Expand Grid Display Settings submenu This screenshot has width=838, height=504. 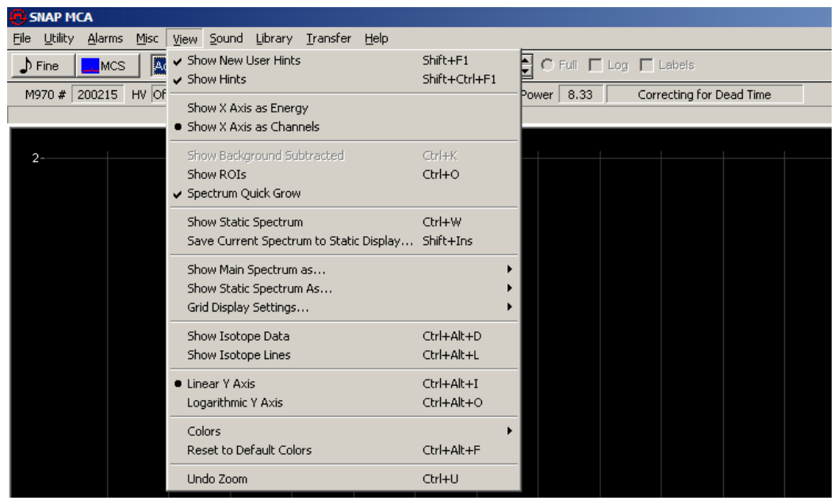click(343, 307)
